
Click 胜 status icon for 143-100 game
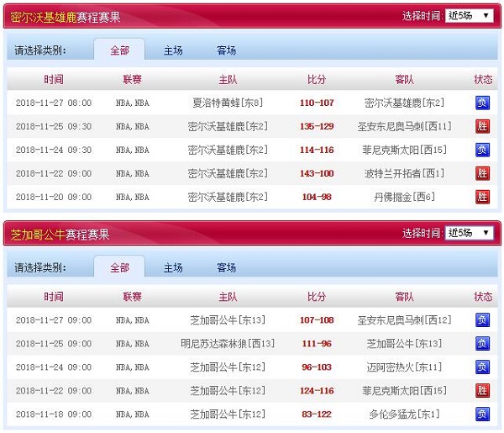[x=482, y=173]
